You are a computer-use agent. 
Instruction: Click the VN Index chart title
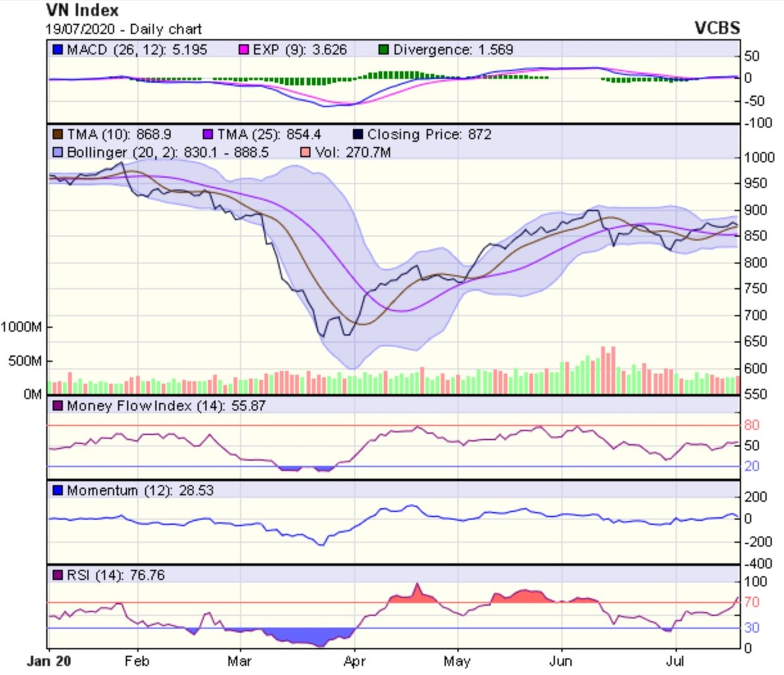pyautogui.click(x=82, y=10)
